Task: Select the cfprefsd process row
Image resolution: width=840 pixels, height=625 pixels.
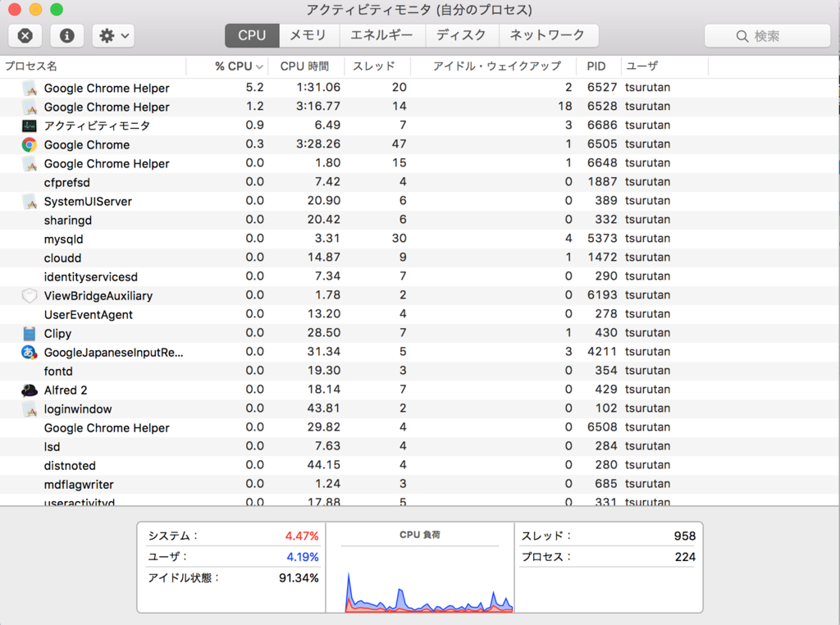Action: point(419,182)
